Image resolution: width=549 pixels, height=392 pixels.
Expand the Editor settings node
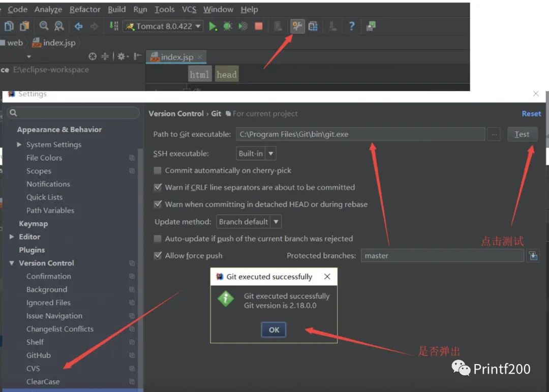[12, 237]
